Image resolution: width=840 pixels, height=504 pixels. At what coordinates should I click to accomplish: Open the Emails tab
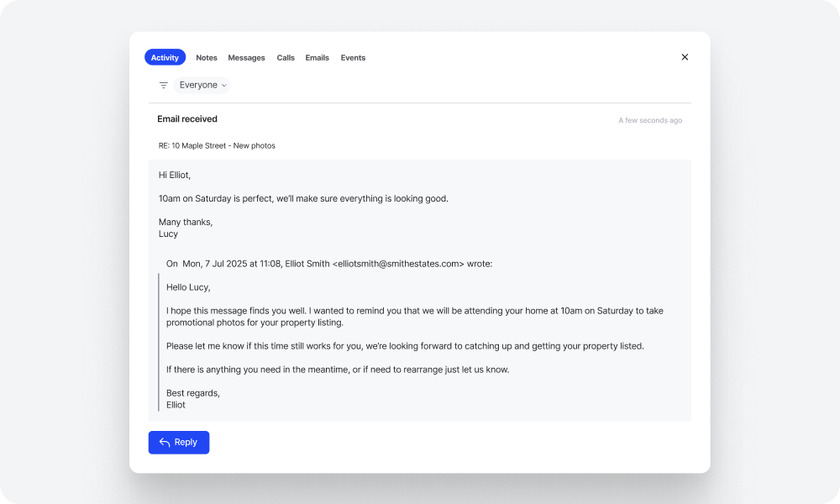tap(317, 57)
